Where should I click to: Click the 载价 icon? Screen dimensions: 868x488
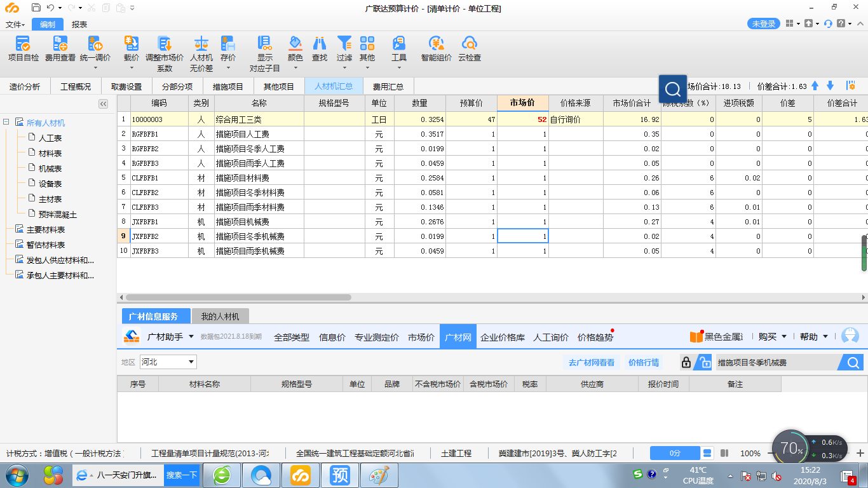132,43
